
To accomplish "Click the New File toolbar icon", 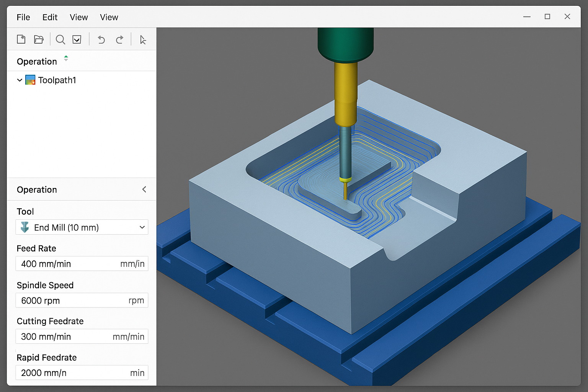I will (21, 39).
